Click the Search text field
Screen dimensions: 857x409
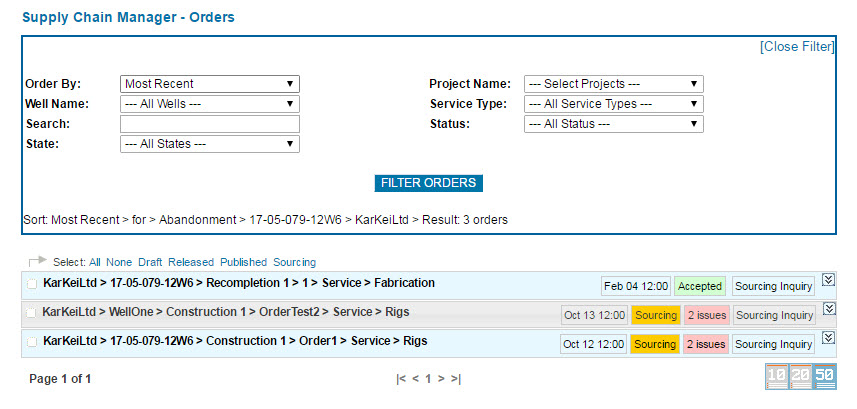tap(209, 124)
